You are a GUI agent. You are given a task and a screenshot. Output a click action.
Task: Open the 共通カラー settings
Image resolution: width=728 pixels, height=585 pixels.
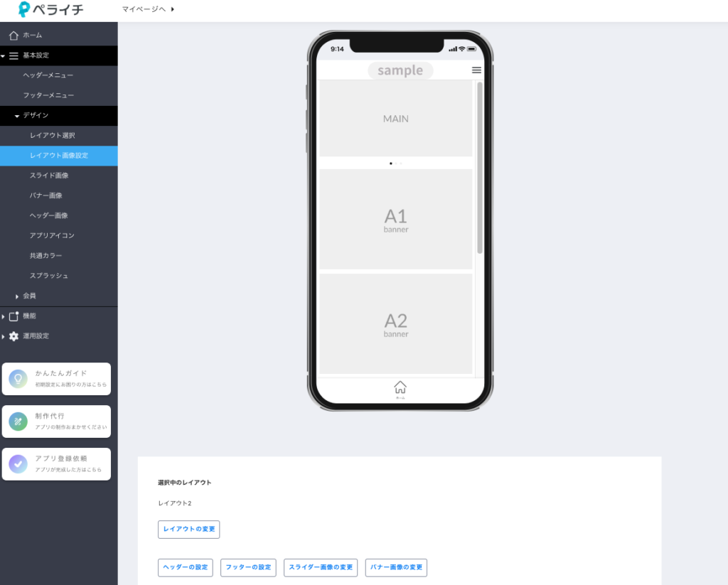click(46, 255)
